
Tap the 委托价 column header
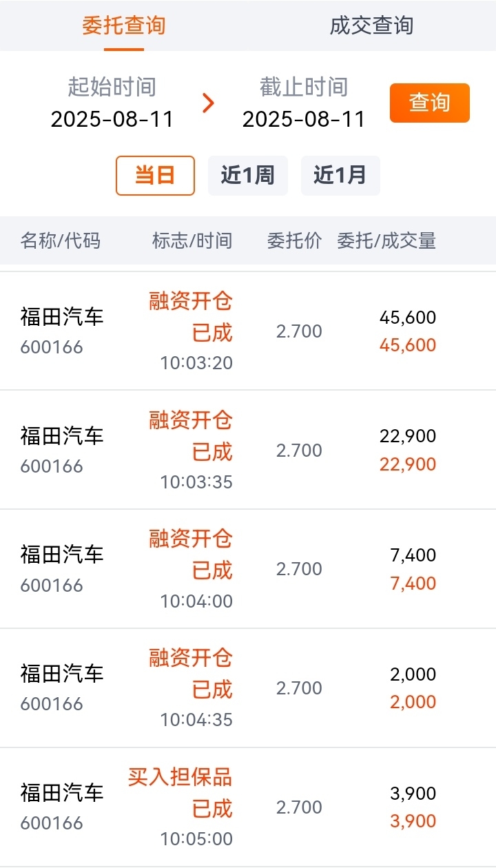click(x=294, y=240)
